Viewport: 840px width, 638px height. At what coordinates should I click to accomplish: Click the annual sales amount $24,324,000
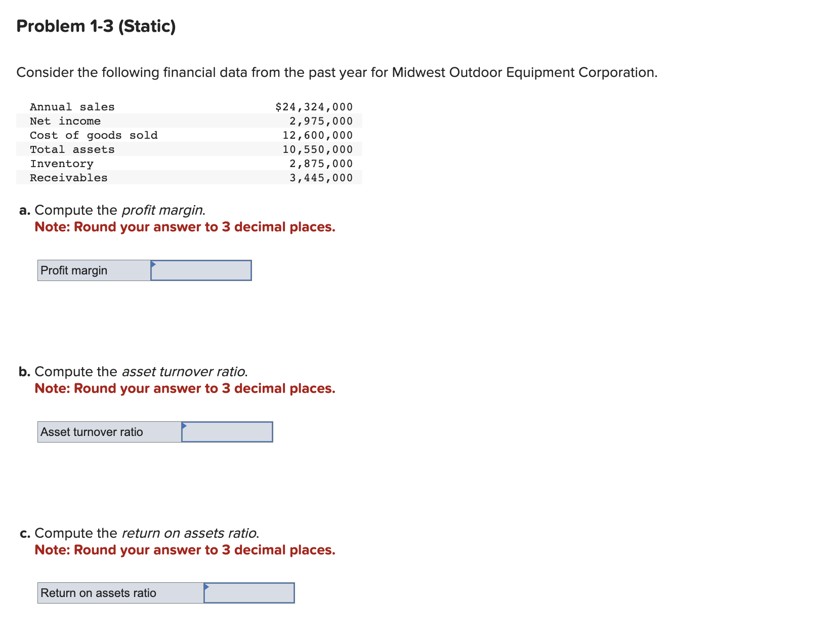pos(314,106)
